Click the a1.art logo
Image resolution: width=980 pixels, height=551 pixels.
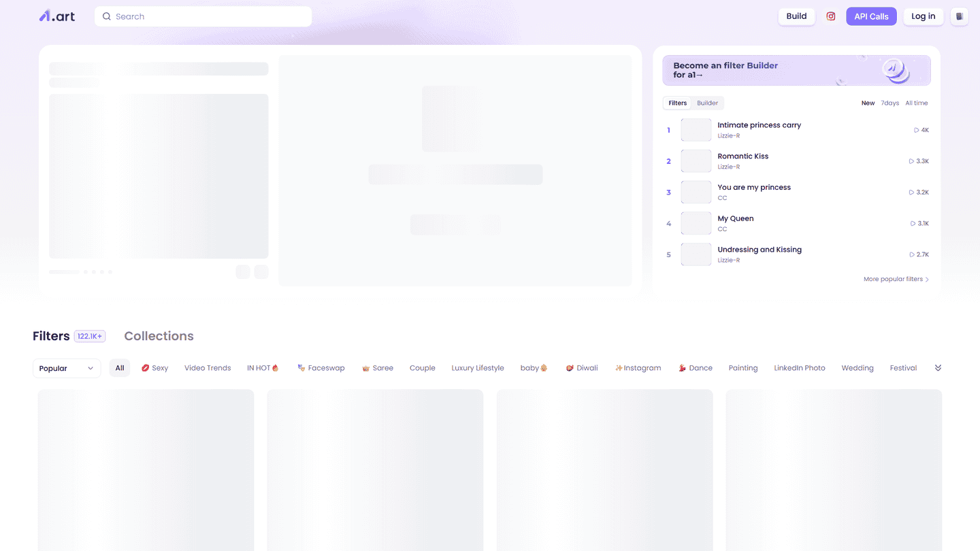[57, 16]
